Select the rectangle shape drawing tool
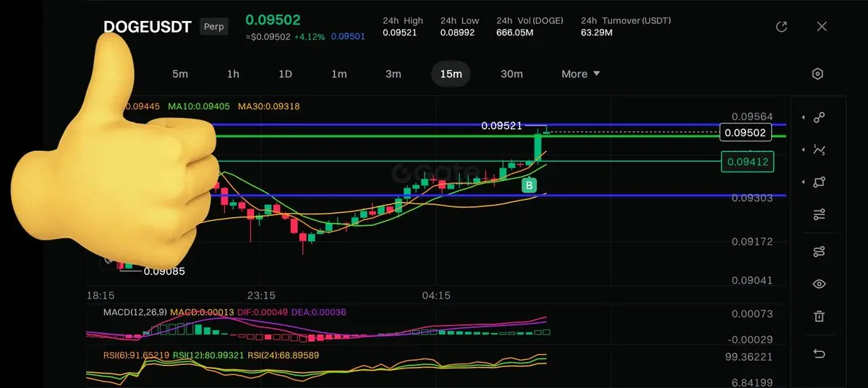 tap(819, 182)
